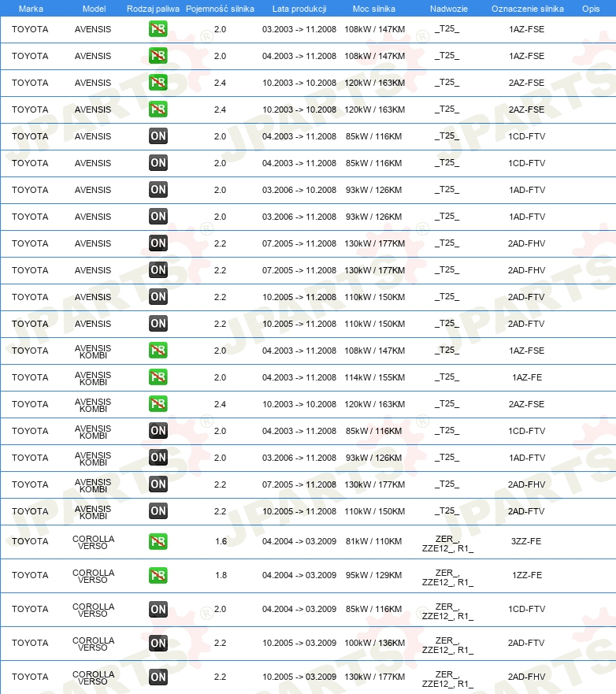Image resolution: width=616 pixels, height=694 pixels.
Task: Select body code ZER_, ZZE12_, R1_ in 1.6 row
Action: 447,544
